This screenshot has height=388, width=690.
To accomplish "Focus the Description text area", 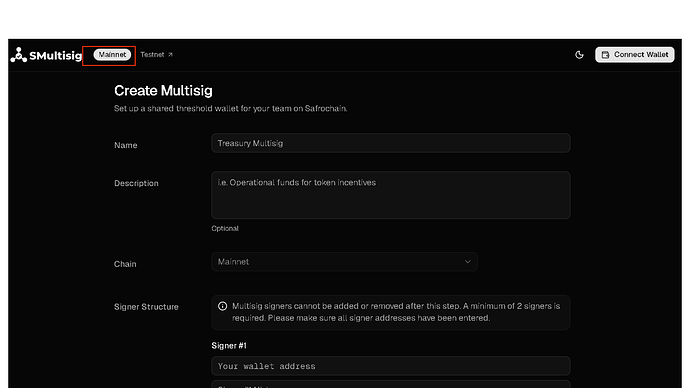I will point(391,195).
